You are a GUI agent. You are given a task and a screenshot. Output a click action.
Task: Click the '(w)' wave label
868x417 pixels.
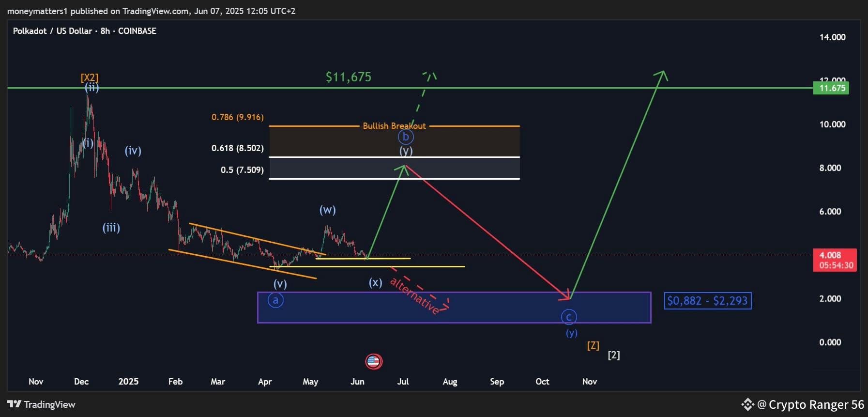coord(328,210)
